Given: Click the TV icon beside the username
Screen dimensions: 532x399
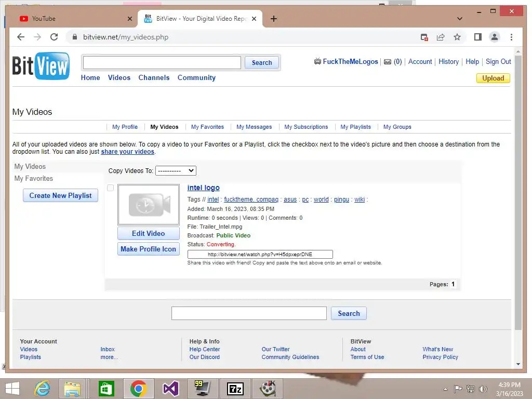Looking at the screenshot, I should (317, 61).
